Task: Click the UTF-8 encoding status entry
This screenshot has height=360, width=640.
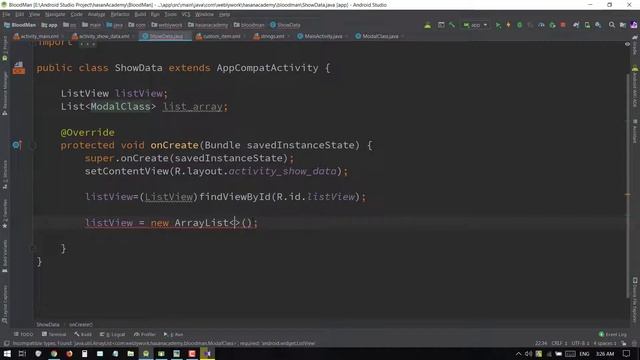Action: pyautogui.click(x=580, y=343)
